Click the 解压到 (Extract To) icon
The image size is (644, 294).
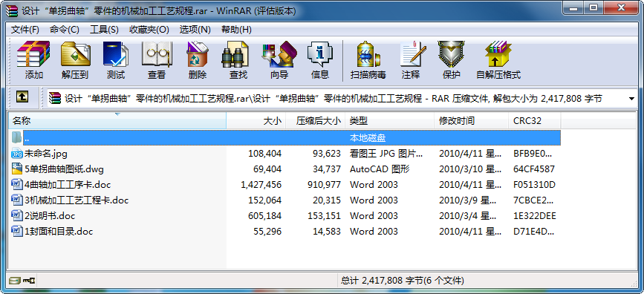point(75,60)
